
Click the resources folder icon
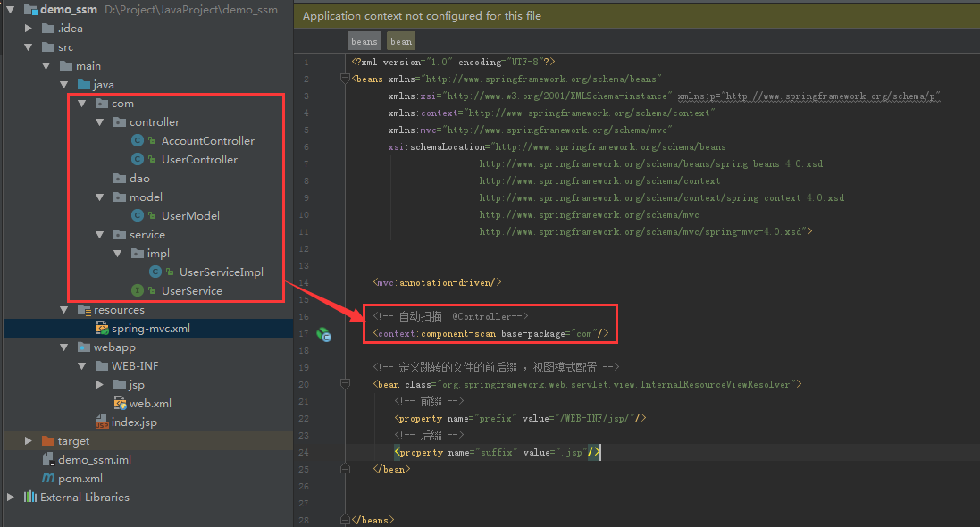tap(84, 309)
